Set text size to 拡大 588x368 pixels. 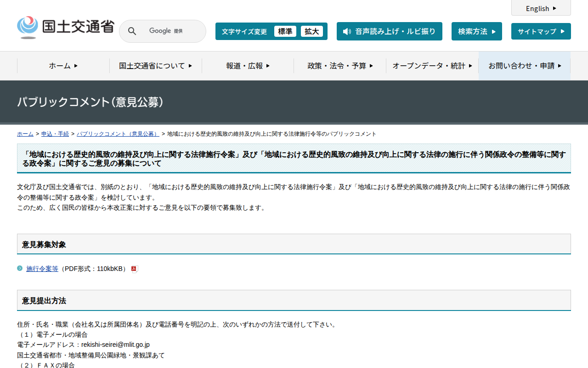pos(312,31)
